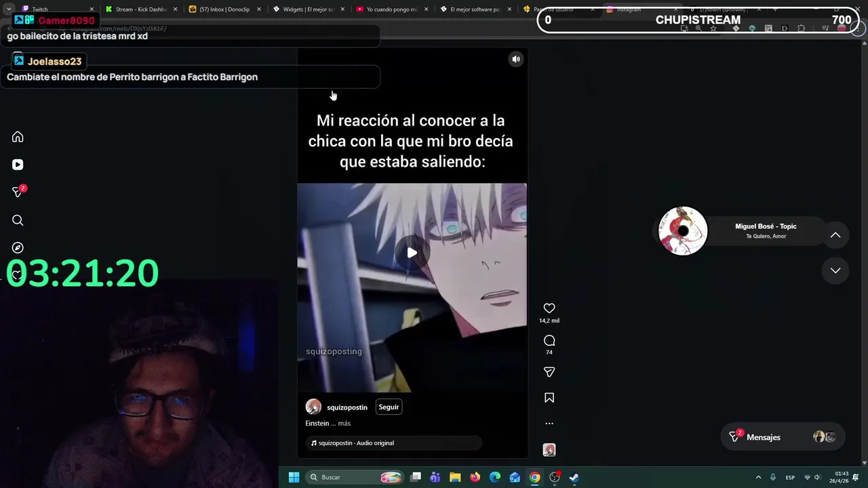868x488 pixels.
Task: Open more options three-dot menu
Action: pyautogui.click(x=549, y=424)
